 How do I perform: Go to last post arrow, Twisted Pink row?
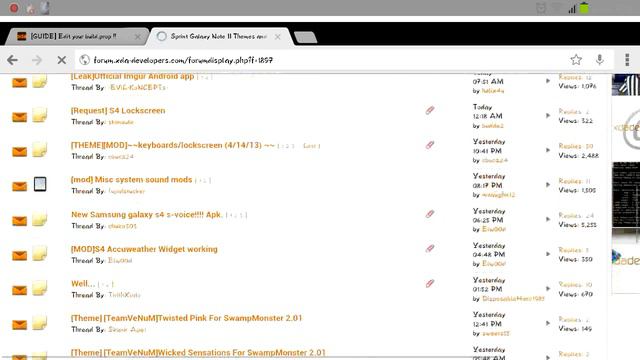point(548,323)
